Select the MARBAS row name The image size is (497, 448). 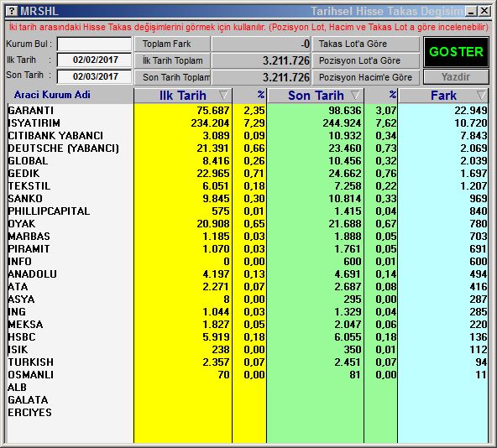click(x=29, y=237)
